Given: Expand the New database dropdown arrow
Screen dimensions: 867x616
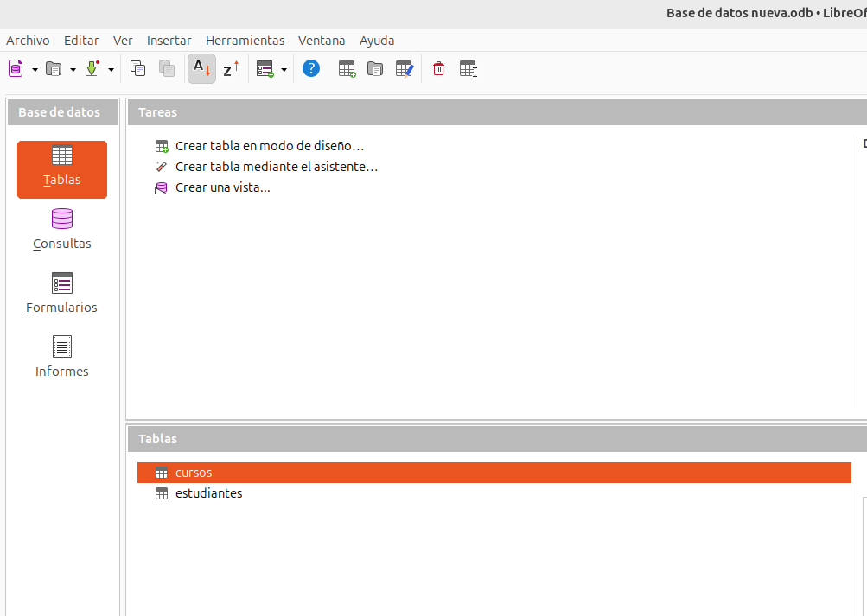Looking at the screenshot, I should coord(35,69).
